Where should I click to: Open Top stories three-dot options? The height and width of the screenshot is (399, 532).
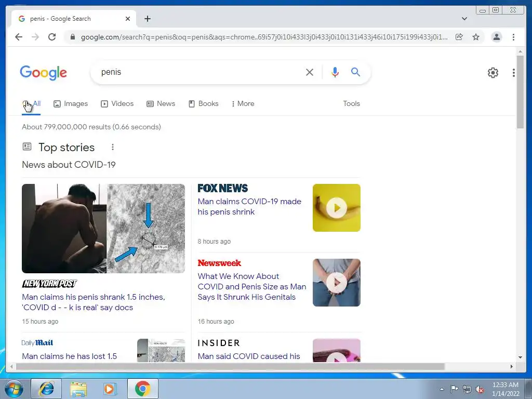(x=113, y=147)
